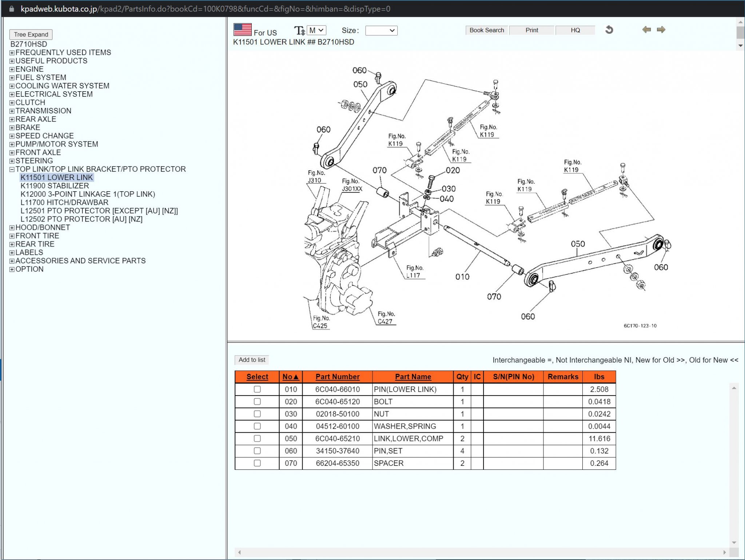Go back using the left arrow icon
The width and height of the screenshot is (745, 560).
(x=646, y=29)
